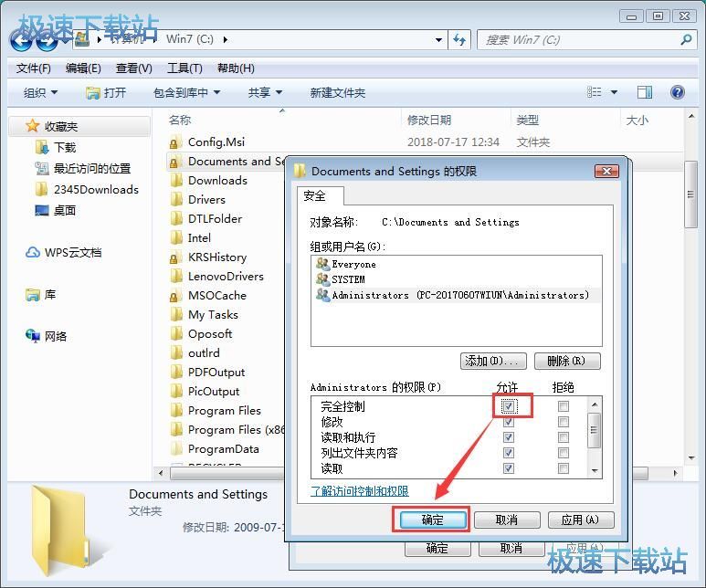Check Deny checkbox for 读取和执行
The image size is (706, 588).
click(563, 437)
